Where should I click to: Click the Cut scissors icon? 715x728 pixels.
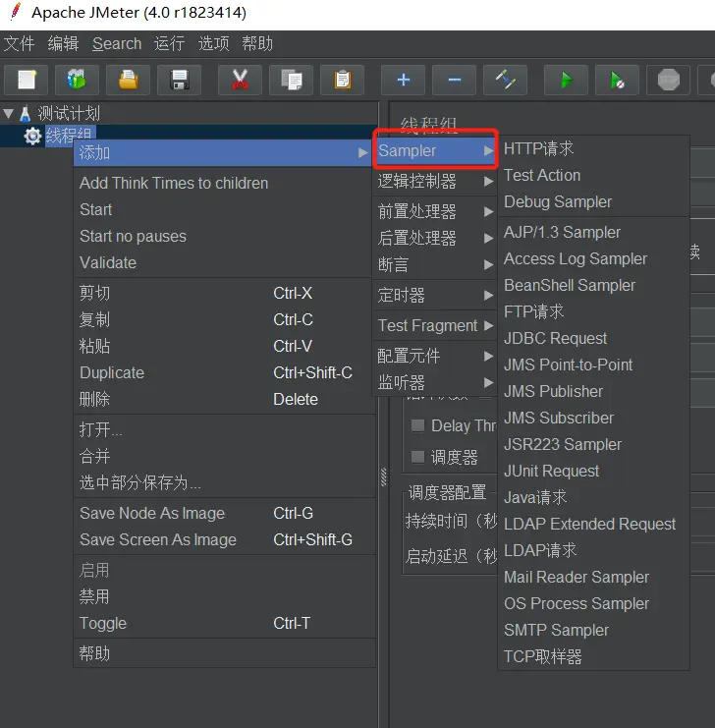[x=240, y=80]
